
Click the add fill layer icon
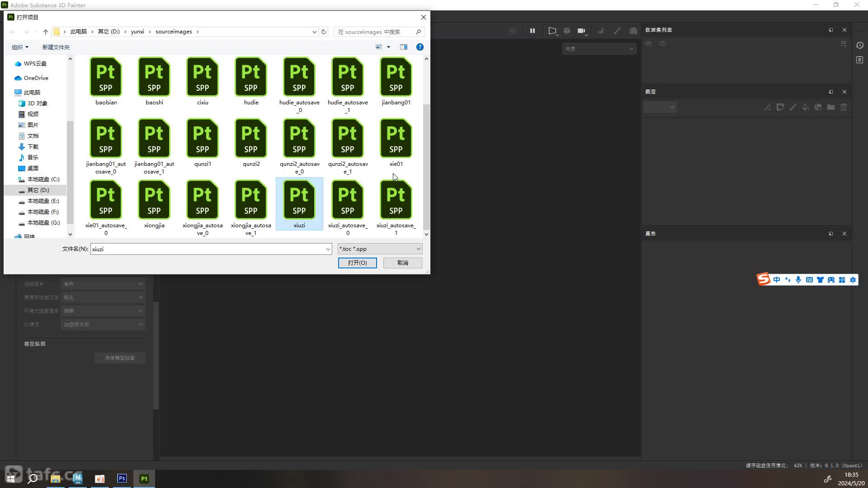(x=806, y=107)
